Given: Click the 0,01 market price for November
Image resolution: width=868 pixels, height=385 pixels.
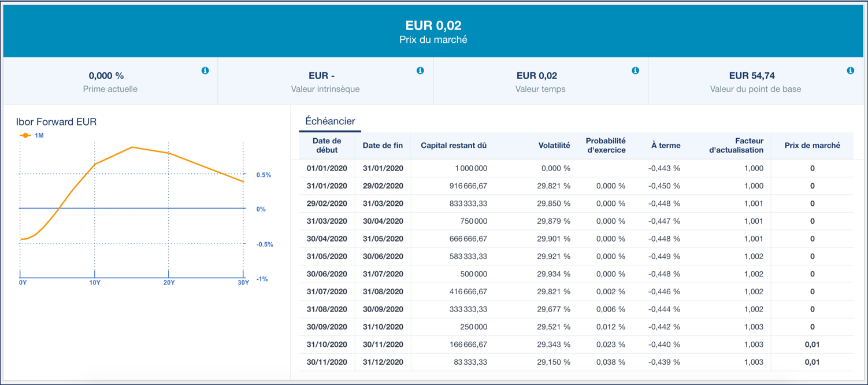Looking at the screenshot, I should coord(812,344).
